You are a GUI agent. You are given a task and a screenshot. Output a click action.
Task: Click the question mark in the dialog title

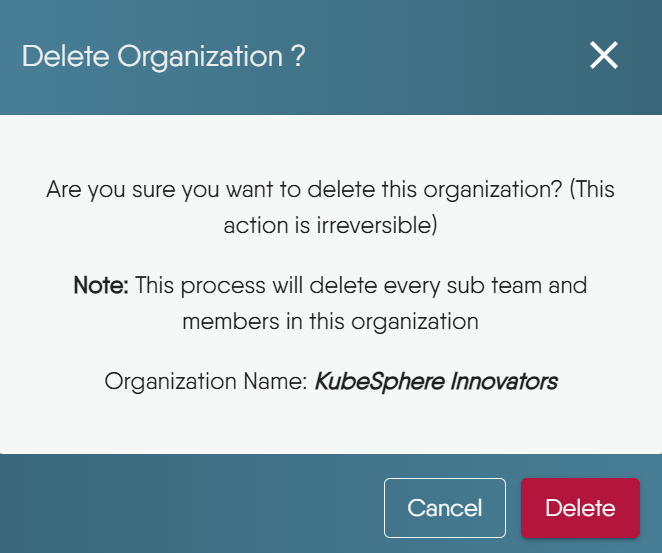(x=298, y=56)
